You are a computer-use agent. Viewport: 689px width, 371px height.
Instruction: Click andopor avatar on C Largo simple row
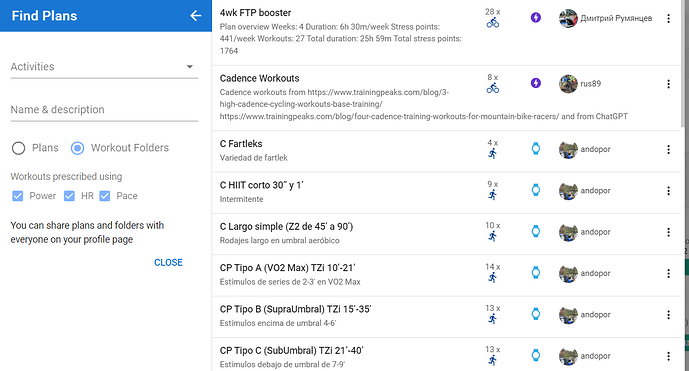pyautogui.click(x=568, y=232)
